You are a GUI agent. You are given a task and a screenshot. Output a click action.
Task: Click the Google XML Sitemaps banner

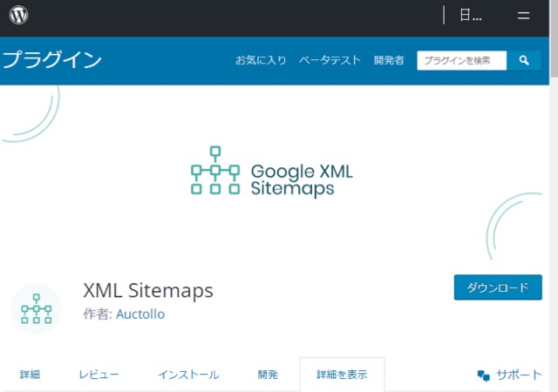[272, 171]
